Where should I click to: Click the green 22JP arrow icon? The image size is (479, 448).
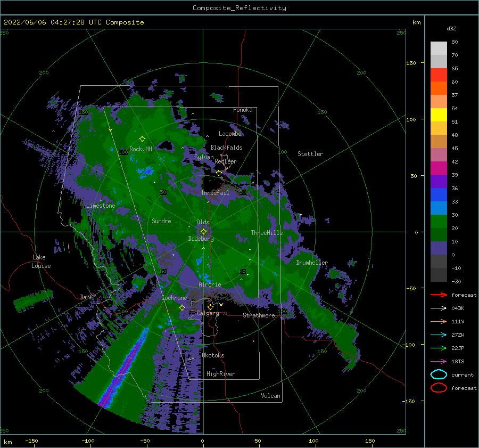(439, 348)
